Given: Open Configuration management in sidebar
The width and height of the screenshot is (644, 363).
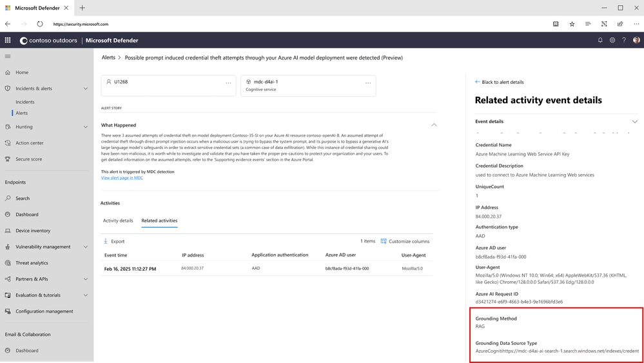Looking at the screenshot, I should [44, 311].
